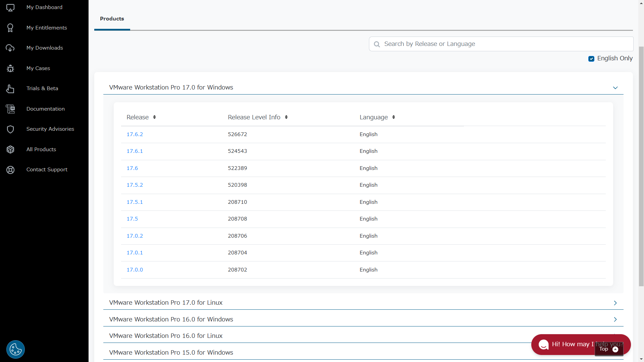
Task: Click the All Products cube icon
Action: coord(10,149)
